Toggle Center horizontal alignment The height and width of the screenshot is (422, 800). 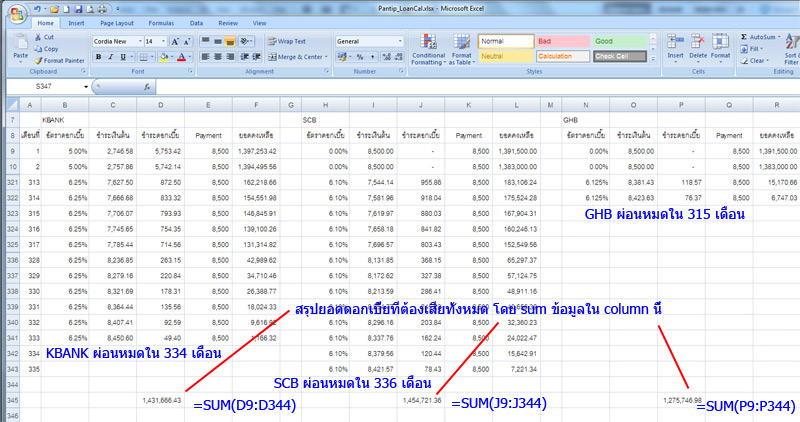click(217, 57)
